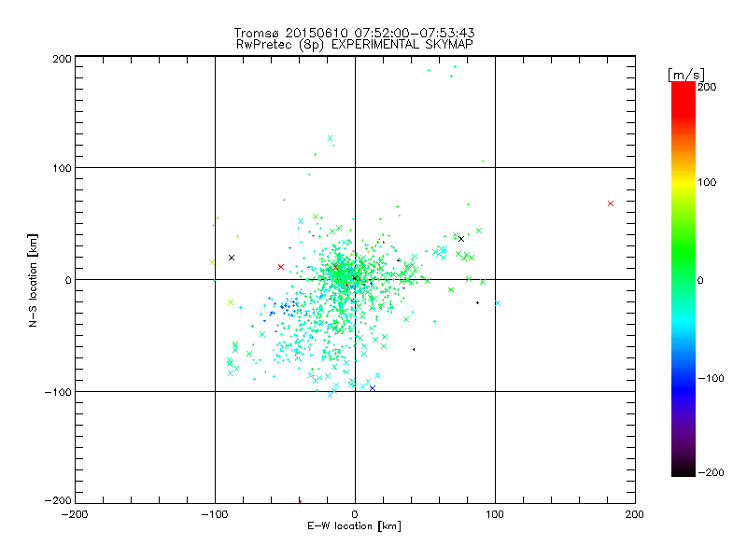Select the cyan X marker near top center
This screenshot has height=560, width=747.
point(331,138)
